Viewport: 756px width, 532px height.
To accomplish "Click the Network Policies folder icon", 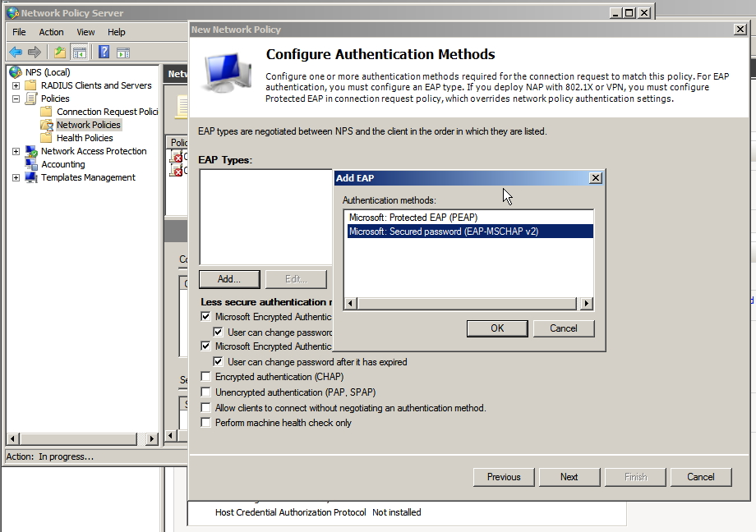I will point(47,126).
